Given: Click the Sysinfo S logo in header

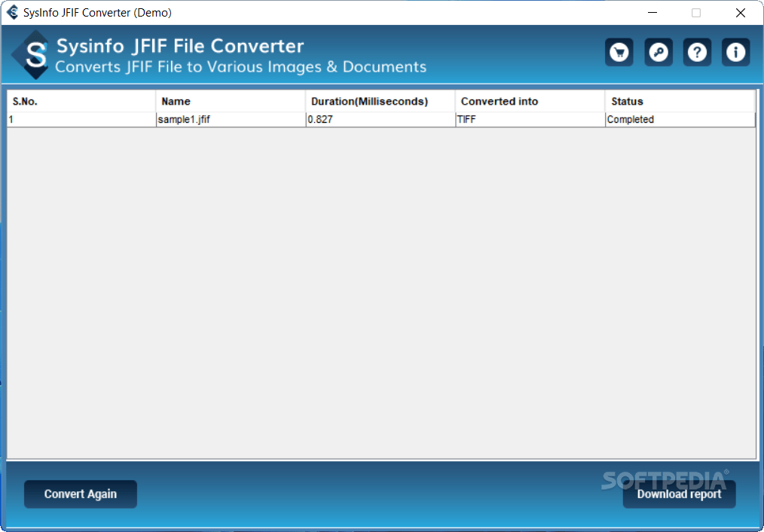Looking at the screenshot, I should [x=32, y=54].
